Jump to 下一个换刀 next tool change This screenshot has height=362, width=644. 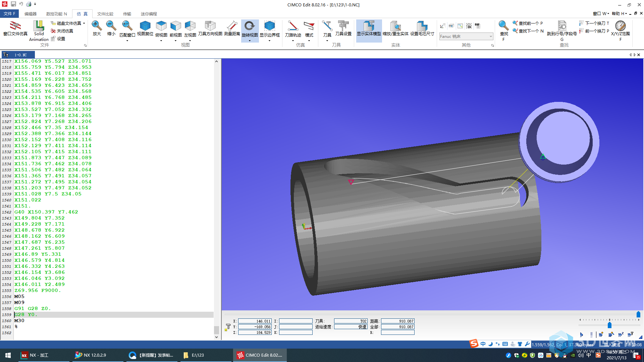[594, 23]
